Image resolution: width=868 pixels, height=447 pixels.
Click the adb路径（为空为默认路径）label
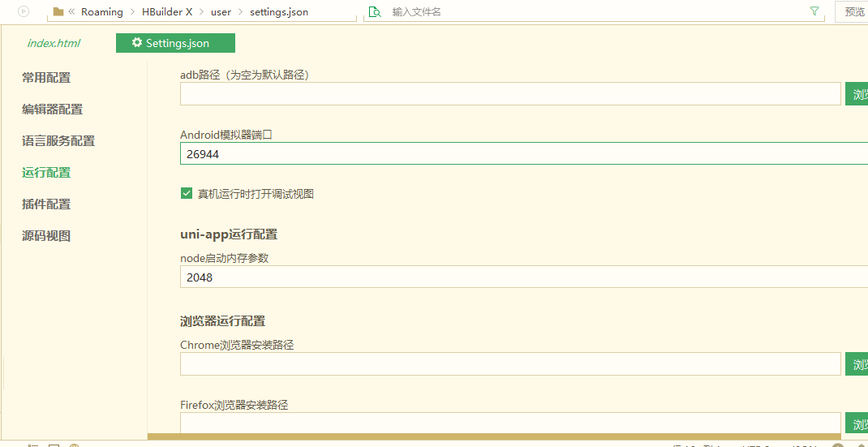point(244,74)
